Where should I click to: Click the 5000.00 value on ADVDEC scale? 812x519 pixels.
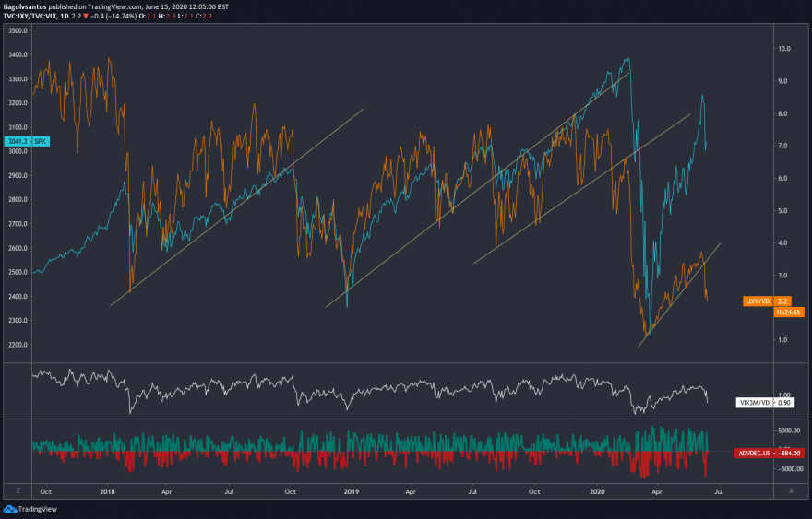click(789, 431)
